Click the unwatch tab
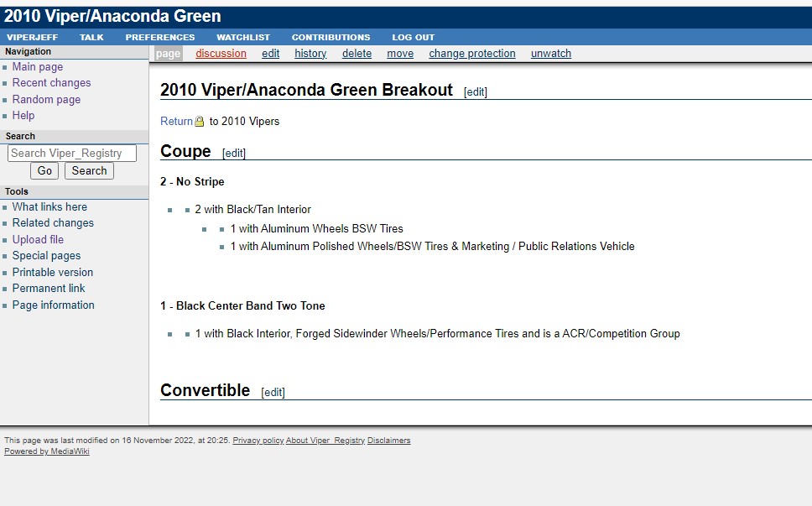This screenshot has height=506, width=812. coord(551,54)
